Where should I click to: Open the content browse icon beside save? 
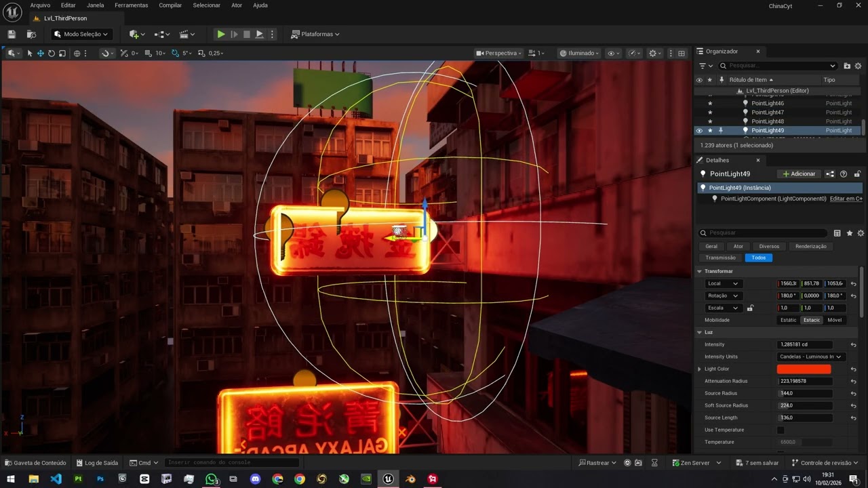(x=31, y=34)
